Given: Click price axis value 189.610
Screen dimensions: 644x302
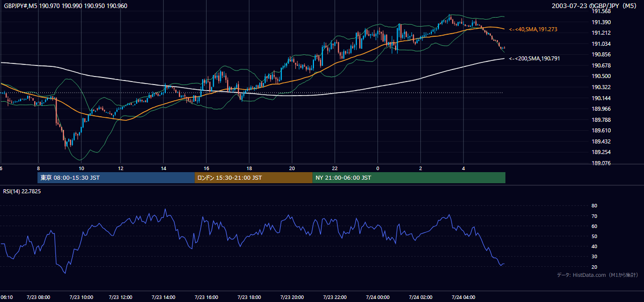Looking at the screenshot, I should [601, 131].
